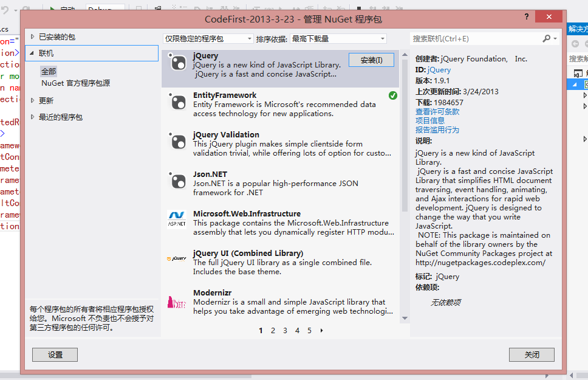Click the 下载: 1984657 text
The image size is (588, 380).
[x=439, y=103]
